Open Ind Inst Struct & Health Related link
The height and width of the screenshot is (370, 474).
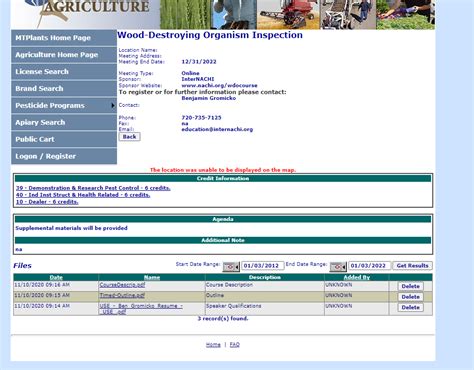click(83, 195)
